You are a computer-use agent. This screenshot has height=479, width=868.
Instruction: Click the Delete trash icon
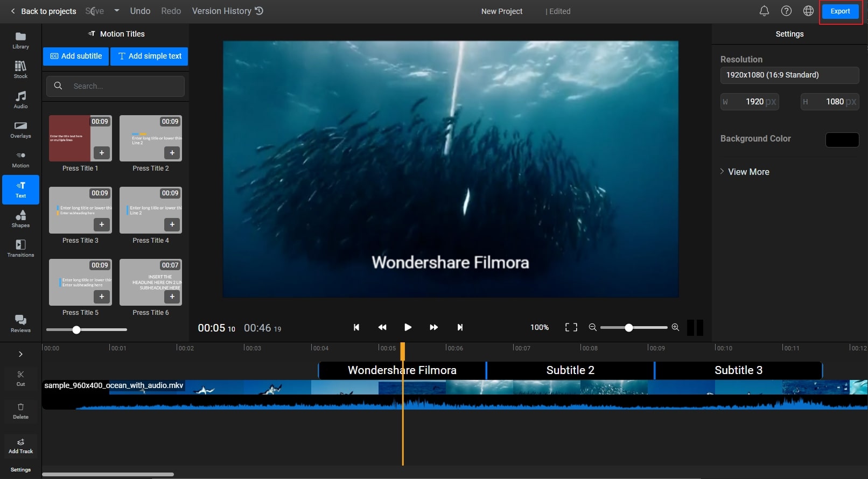pyautogui.click(x=20, y=411)
